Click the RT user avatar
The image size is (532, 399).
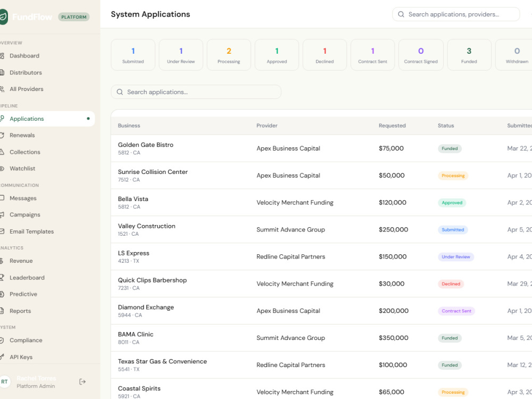tap(4, 381)
